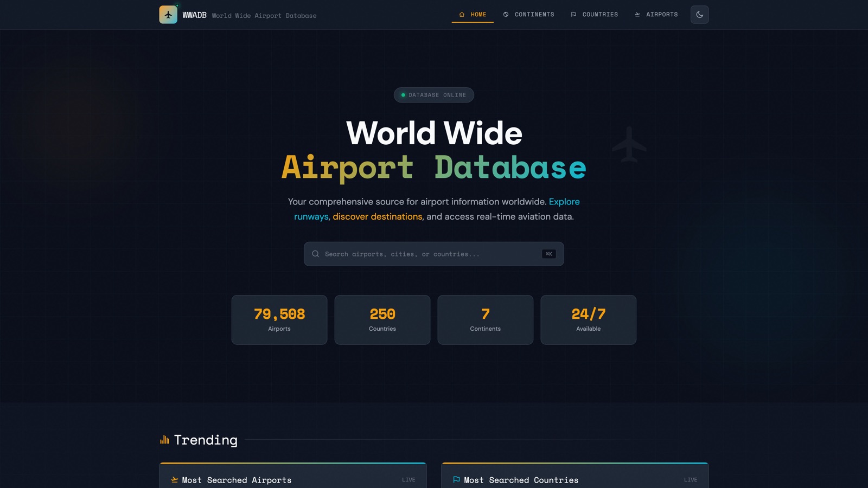Screen dimensions: 868x488
Task: Click the magnifier search icon
Action: (315, 254)
